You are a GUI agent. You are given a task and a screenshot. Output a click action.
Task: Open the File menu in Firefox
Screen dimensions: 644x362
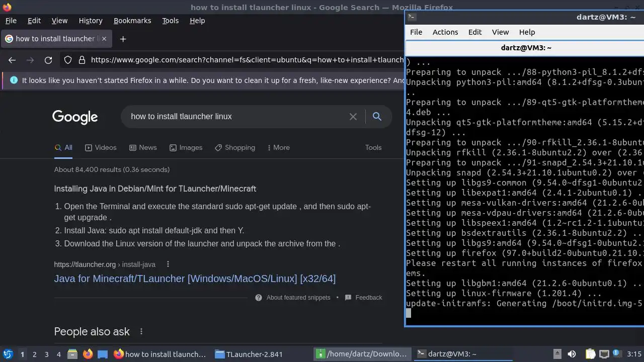coord(11,21)
